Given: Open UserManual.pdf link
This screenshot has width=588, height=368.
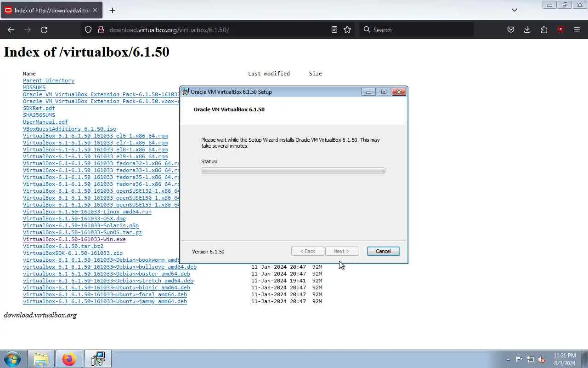Looking at the screenshot, I should point(45,122).
